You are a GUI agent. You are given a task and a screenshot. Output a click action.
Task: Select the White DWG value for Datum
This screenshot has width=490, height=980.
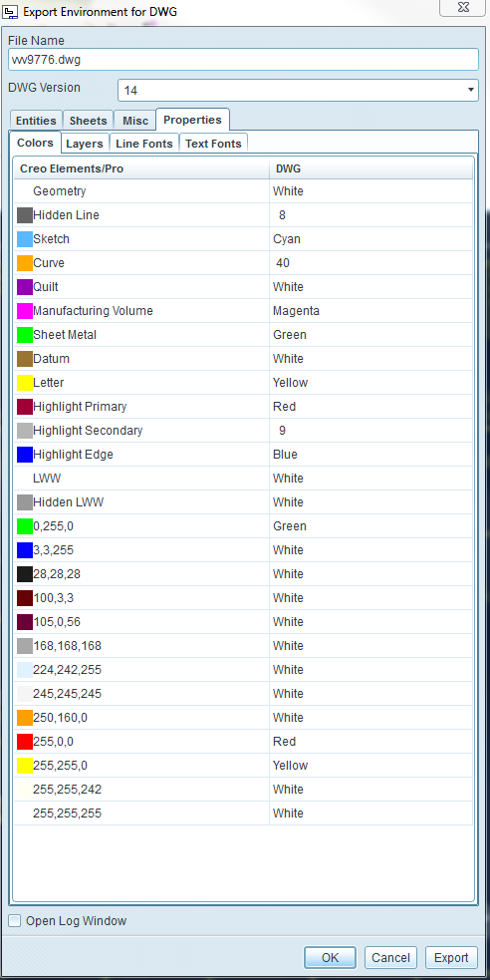(x=288, y=359)
